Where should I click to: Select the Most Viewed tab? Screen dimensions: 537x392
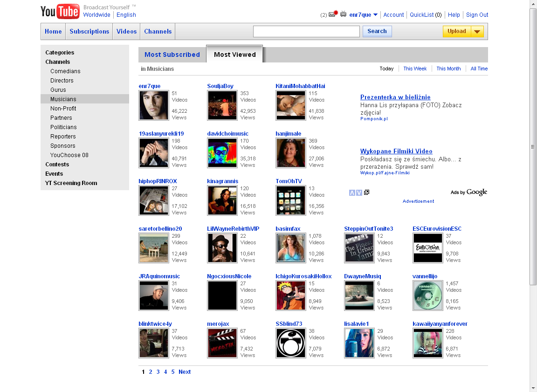(234, 55)
